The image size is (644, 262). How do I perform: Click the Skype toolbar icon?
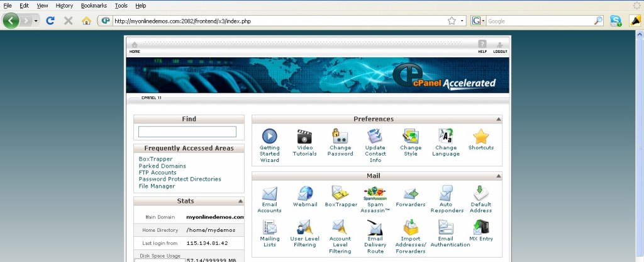(615, 21)
